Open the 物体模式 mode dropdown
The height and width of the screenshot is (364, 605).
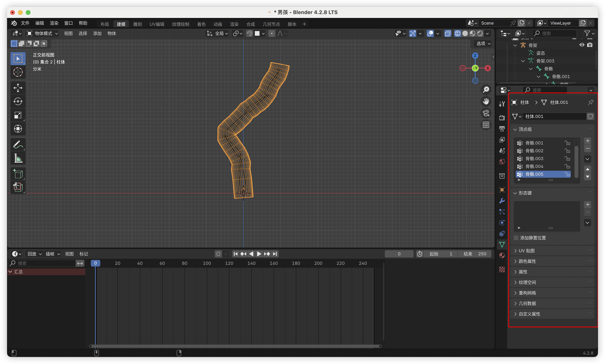point(42,33)
